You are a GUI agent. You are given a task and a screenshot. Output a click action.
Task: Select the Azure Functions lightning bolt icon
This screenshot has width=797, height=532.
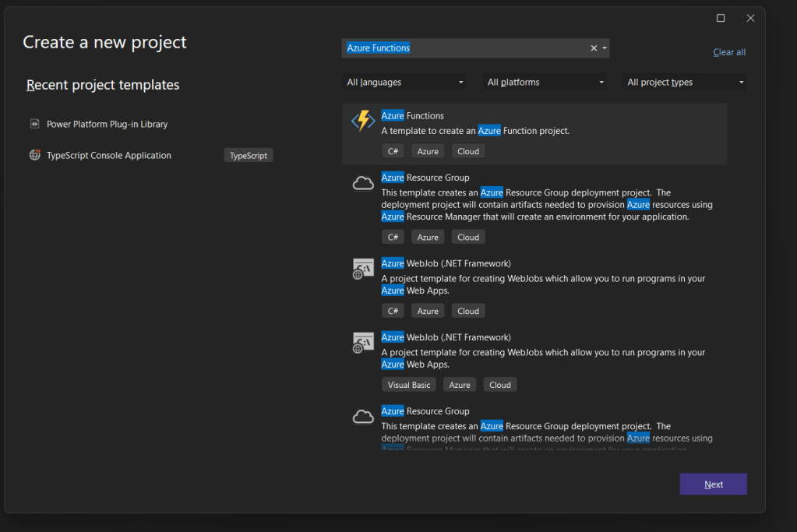coord(362,121)
